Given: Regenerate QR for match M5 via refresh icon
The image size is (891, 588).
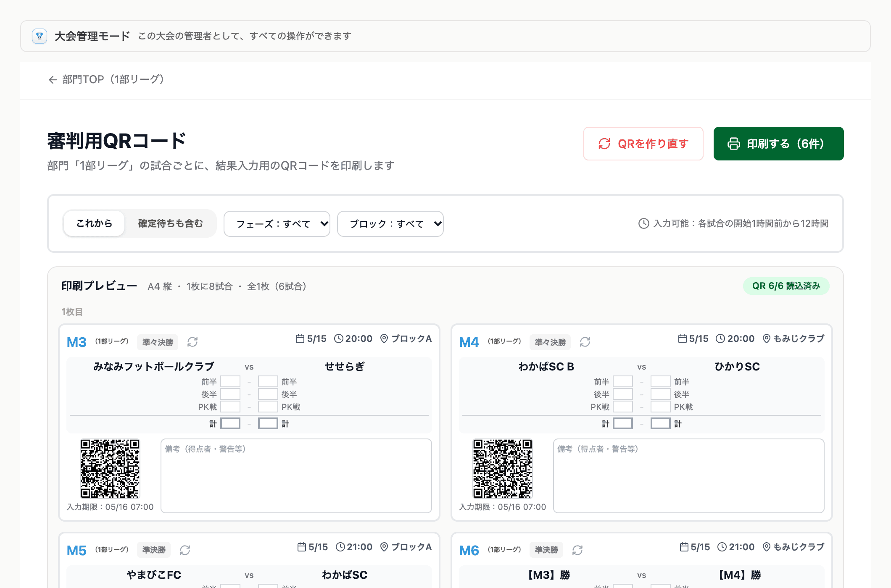Looking at the screenshot, I should click(x=185, y=550).
